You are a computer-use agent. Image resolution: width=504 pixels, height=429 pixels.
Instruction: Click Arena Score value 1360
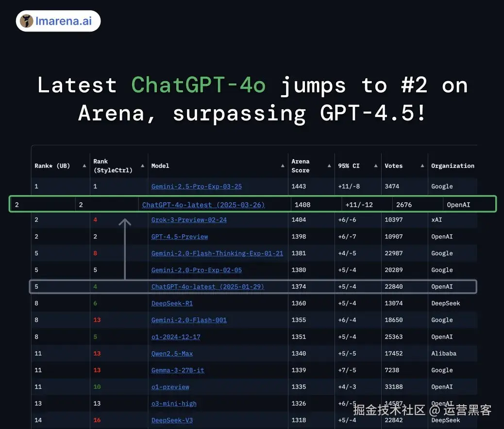[299, 303]
